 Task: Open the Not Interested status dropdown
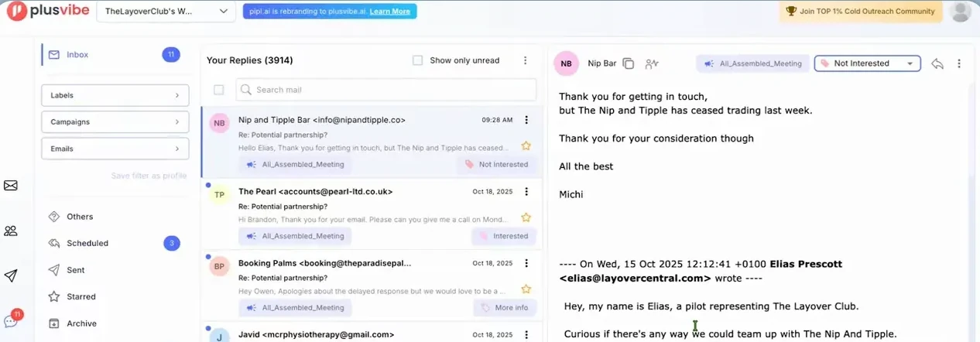[867, 63]
